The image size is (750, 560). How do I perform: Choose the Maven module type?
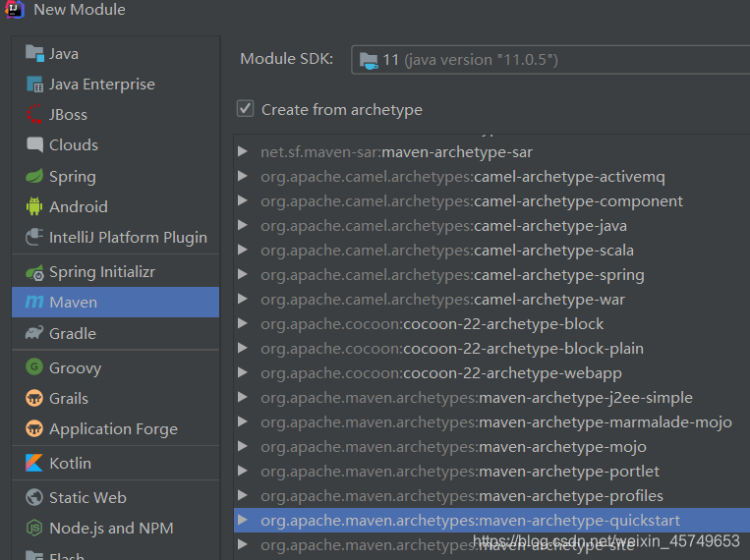(x=115, y=303)
